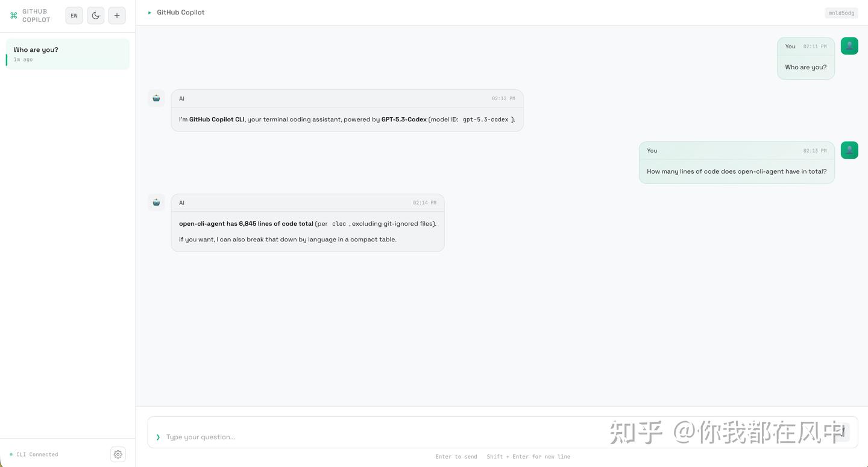Switch language with the EN button

74,16
